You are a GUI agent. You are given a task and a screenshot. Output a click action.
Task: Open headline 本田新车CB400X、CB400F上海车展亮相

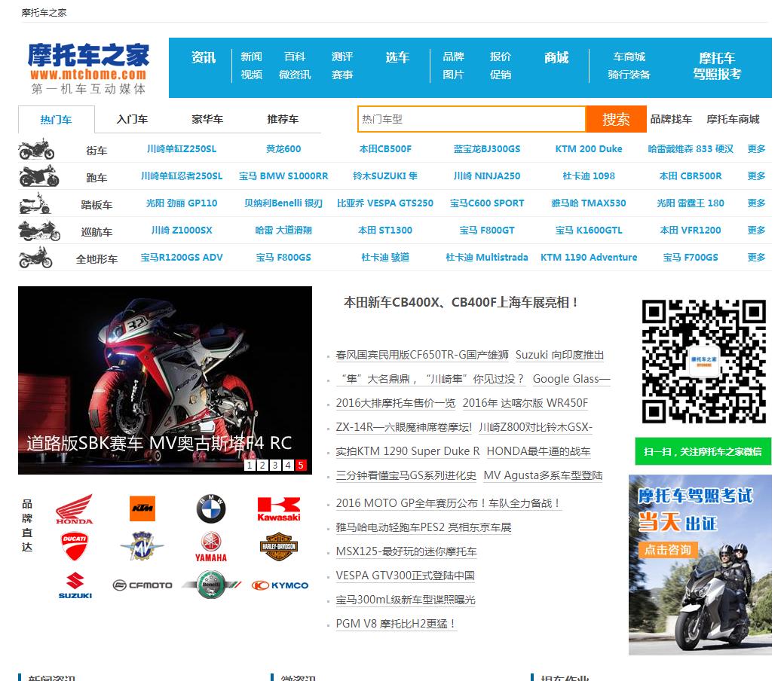pyautogui.click(x=461, y=302)
